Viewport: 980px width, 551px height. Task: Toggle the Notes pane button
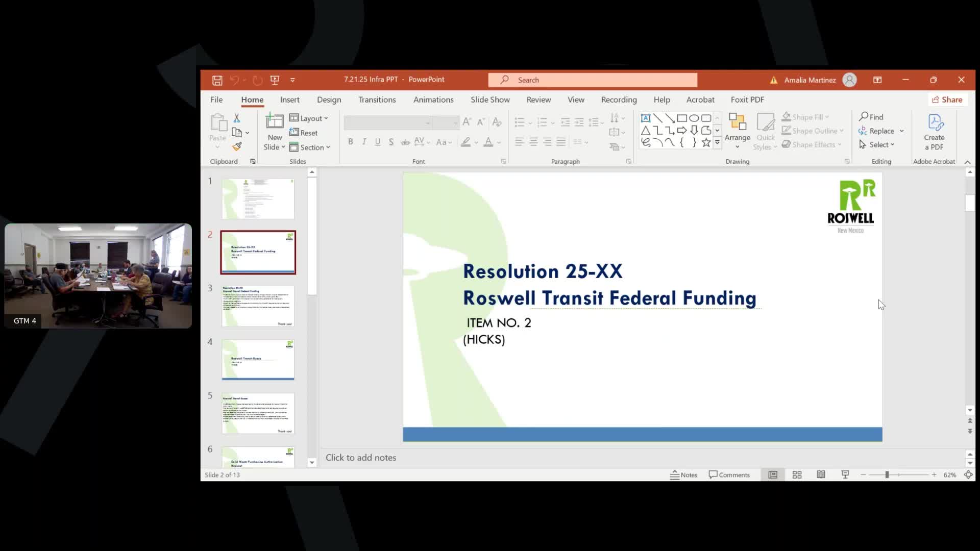[x=684, y=475]
